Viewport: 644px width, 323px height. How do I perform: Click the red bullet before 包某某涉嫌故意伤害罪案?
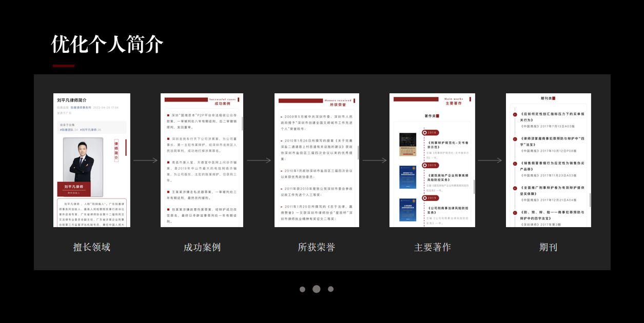(168, 209)
